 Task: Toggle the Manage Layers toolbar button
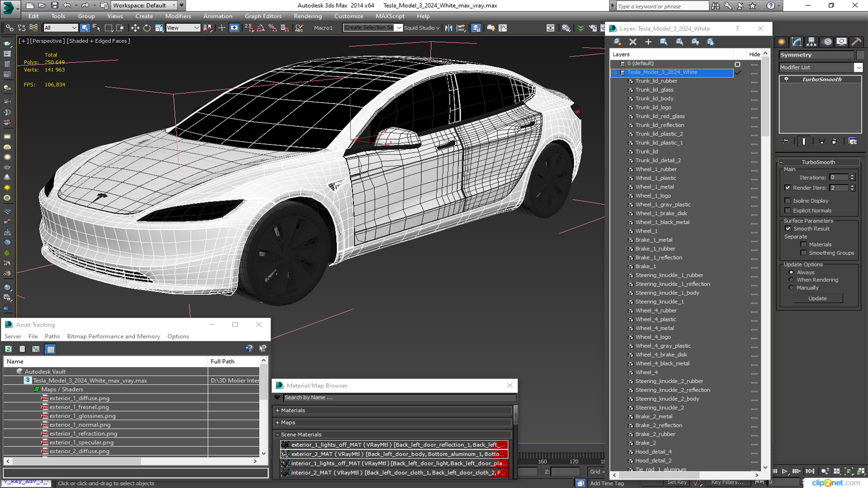coord(476,28)
